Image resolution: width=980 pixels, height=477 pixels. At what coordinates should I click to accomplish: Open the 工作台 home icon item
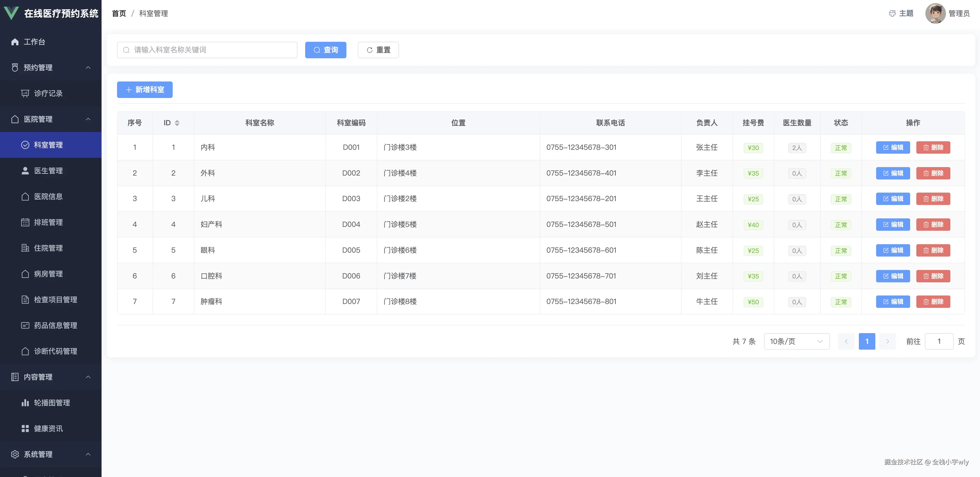coord(15,42)
